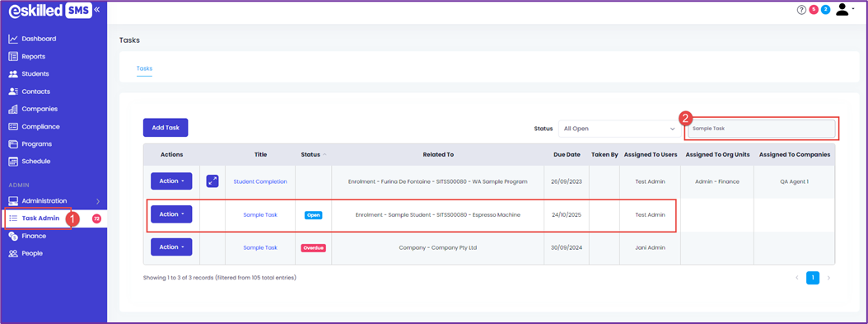The height and width of the screenshot is (324, 868).
Task: Open Programs from the sidebar menu
Action: pyautogui.click(x=36, y=144)
